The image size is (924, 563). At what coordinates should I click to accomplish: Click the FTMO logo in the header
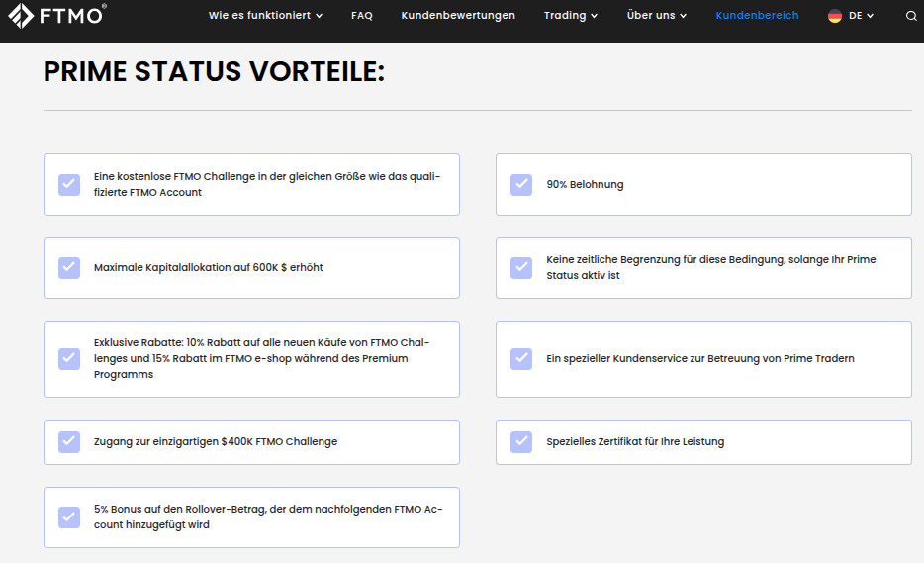click(57, 15)
